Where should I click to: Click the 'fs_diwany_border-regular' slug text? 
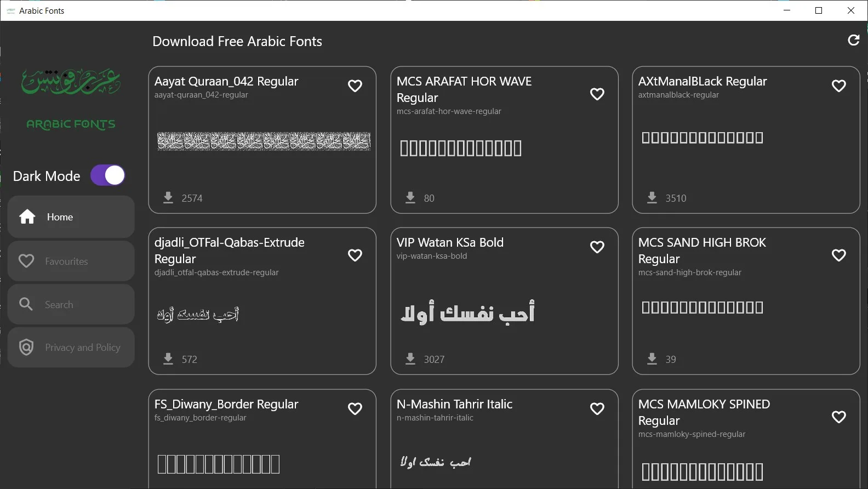pos(201,418)
